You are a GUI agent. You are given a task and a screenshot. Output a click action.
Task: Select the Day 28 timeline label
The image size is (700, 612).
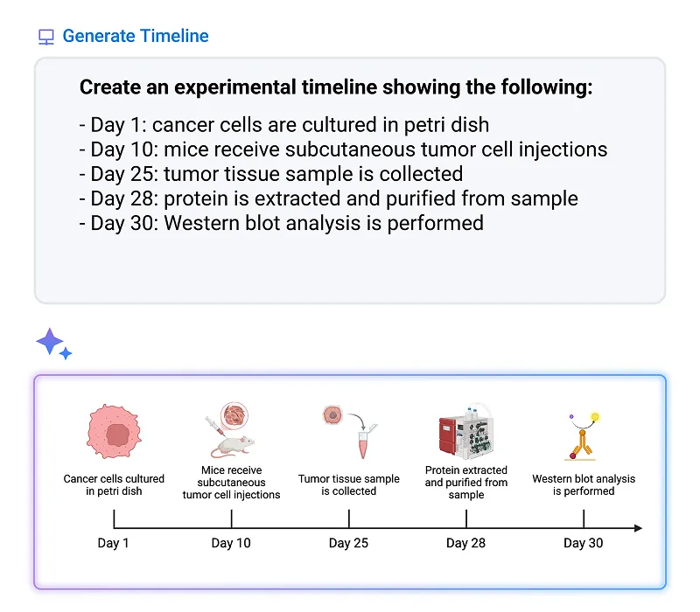[465, 543]
